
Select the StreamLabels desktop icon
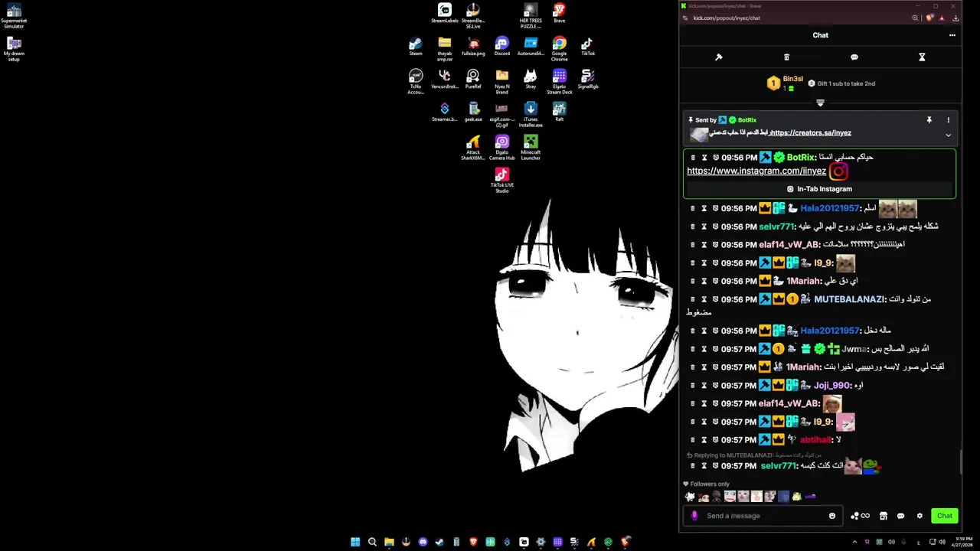click(444, 13)
